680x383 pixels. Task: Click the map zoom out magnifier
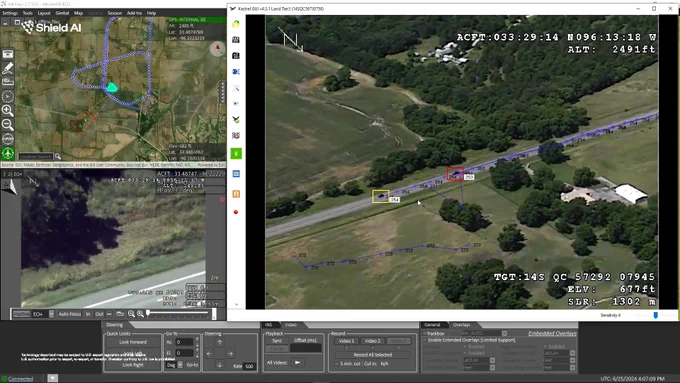pyautogui.click(x=8, y=124)
